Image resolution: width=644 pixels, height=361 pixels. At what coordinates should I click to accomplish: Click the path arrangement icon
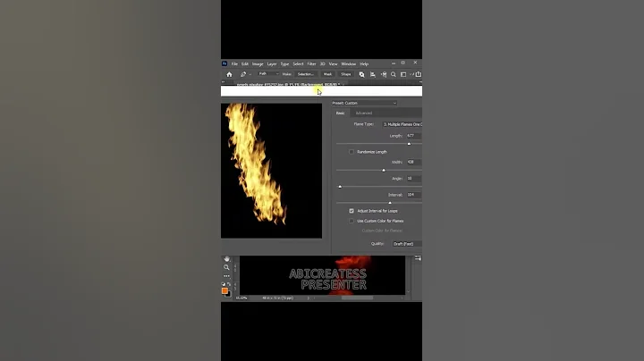click(x=384, y=74)
